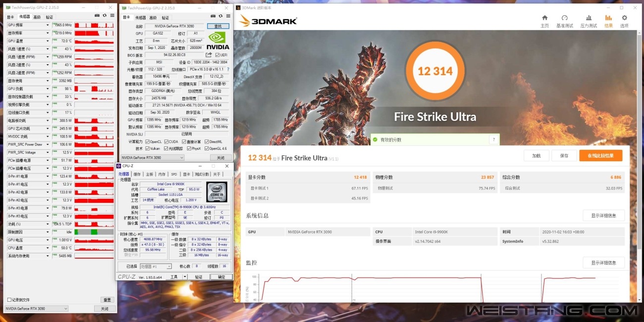Toggle the CUDA checkbox
The width and height of the screenshot is (644, 322).
165,141
